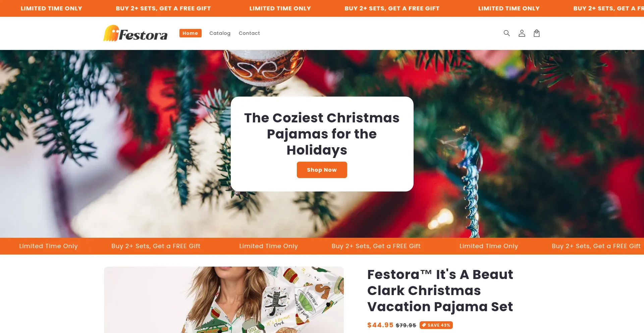Click first Limited Time Only in lower marquee
The image size is (644, 333).
pyautogui.click(x=48, y=246)
